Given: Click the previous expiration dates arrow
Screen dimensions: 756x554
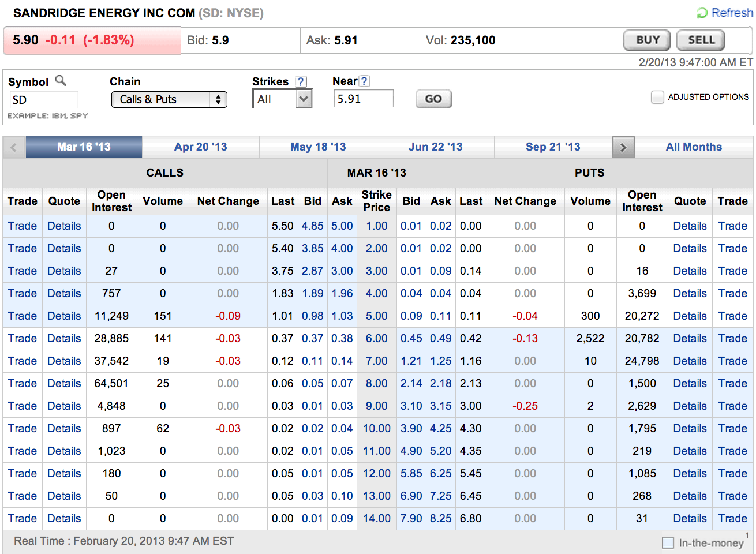Looking at the screenshot, I should click(14, 147).
